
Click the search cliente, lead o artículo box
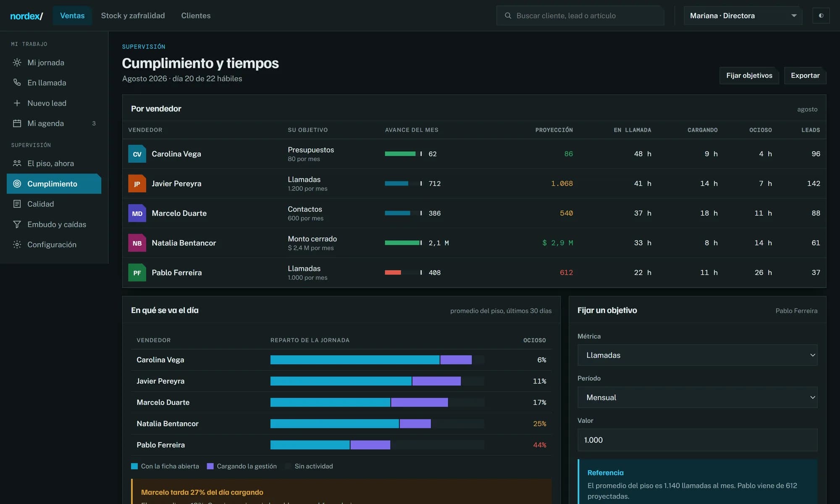pyautogui.click(x=580, y=16)
